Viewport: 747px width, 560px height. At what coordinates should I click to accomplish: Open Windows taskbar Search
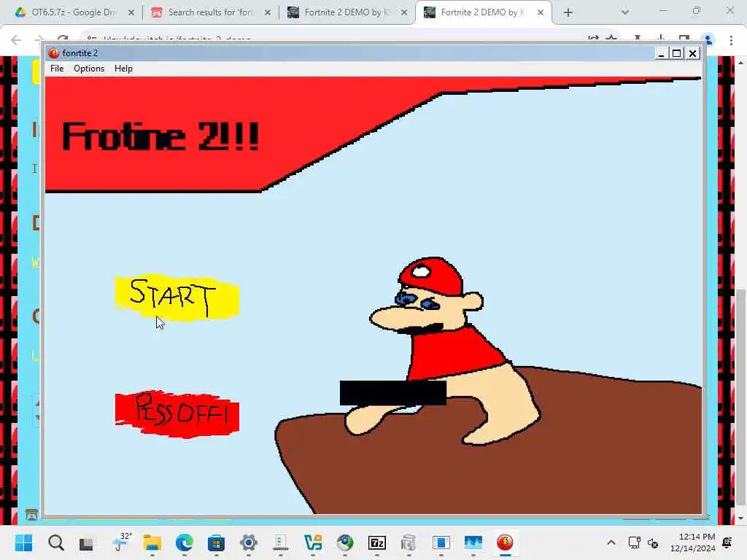(x=55, y=542)
